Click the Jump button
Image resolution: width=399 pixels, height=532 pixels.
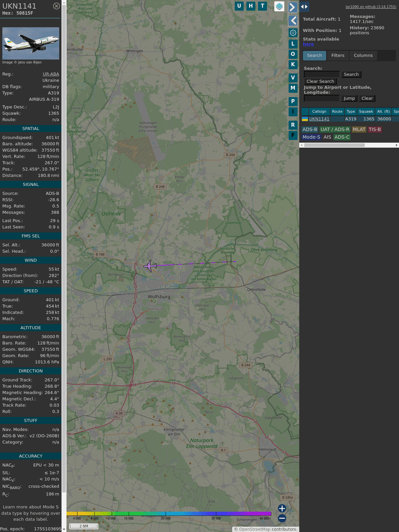(x=349, y=98)
